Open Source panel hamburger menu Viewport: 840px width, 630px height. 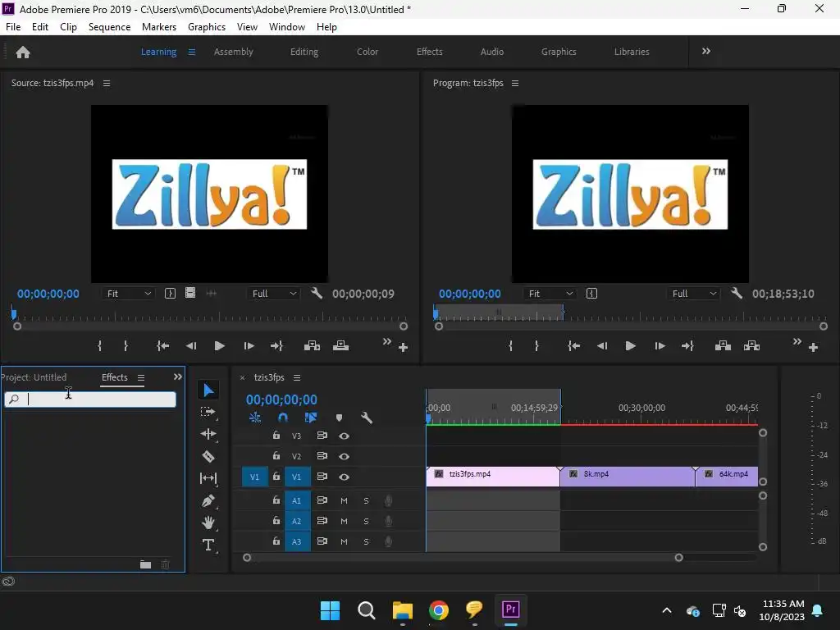coord(107,83)
